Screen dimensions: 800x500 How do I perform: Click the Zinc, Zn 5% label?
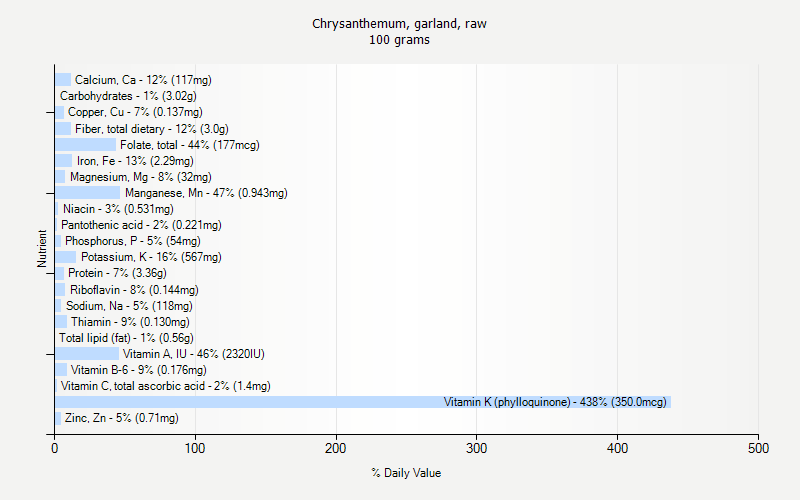pyautogui.click(x=121, y=418)
